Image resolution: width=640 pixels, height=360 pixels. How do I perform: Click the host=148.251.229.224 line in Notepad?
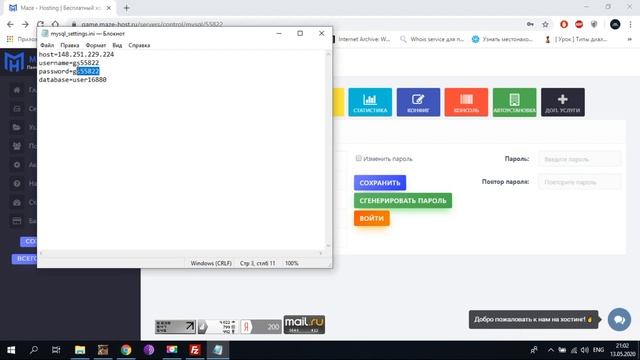pos(76,54)
